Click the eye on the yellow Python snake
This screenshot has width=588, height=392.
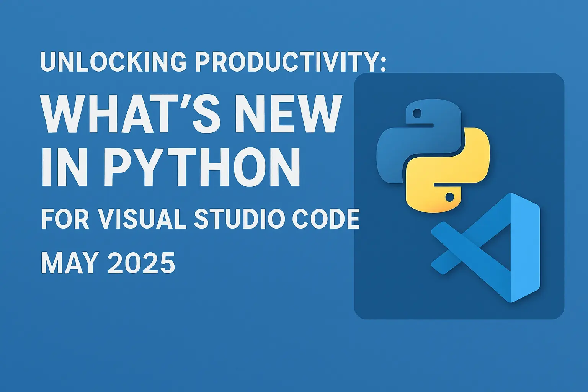pos(449,198)
